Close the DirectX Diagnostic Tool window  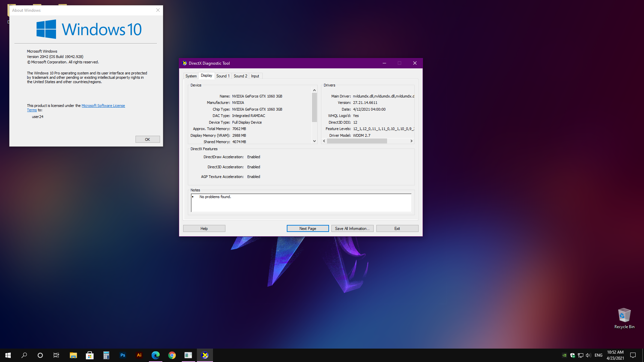pyautogui.click(x=415, y=63)
